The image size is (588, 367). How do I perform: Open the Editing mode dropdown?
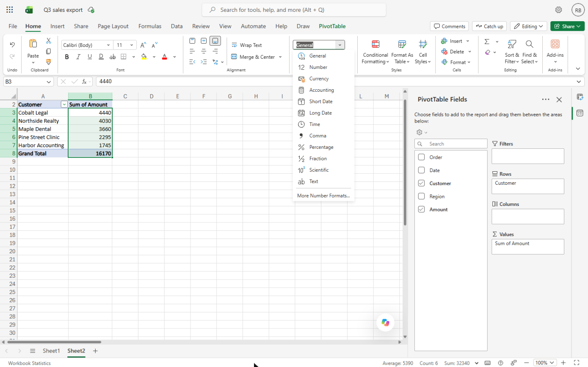[528, 26]
